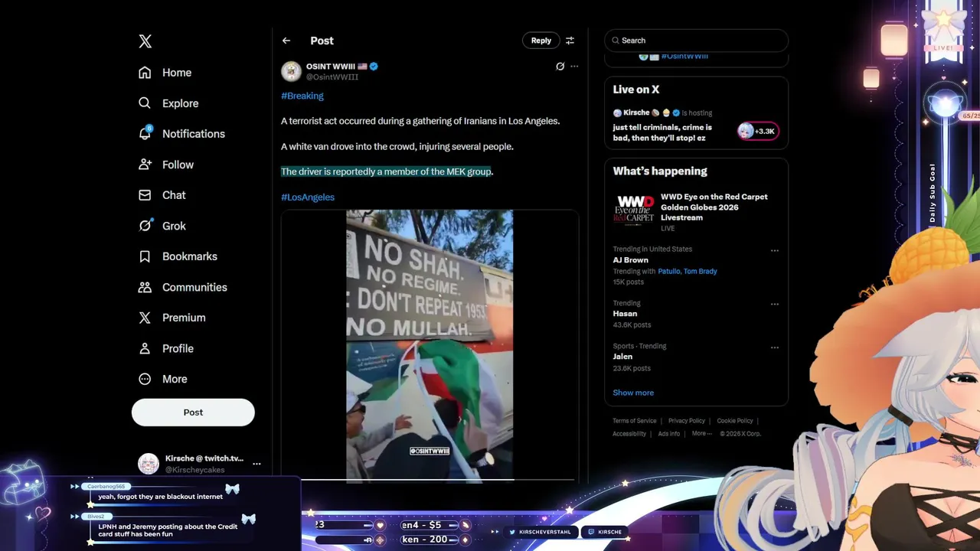Go back with the arrow icon

(286, 41)
